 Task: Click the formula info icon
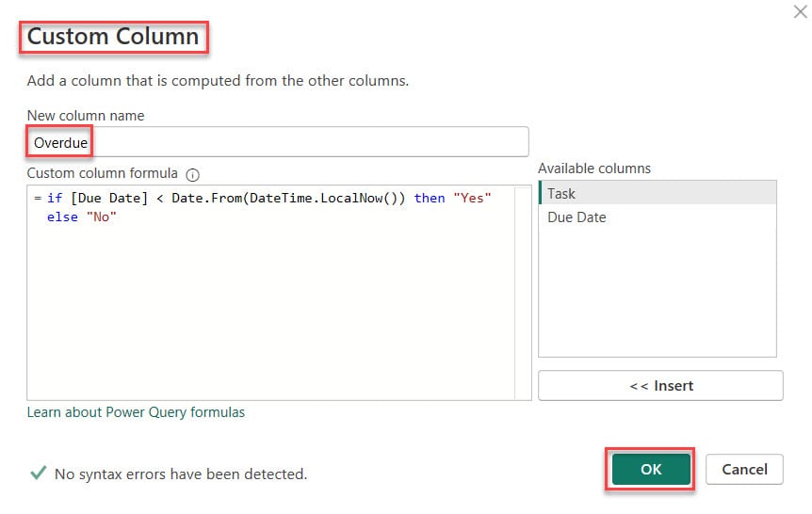[193, 175]
